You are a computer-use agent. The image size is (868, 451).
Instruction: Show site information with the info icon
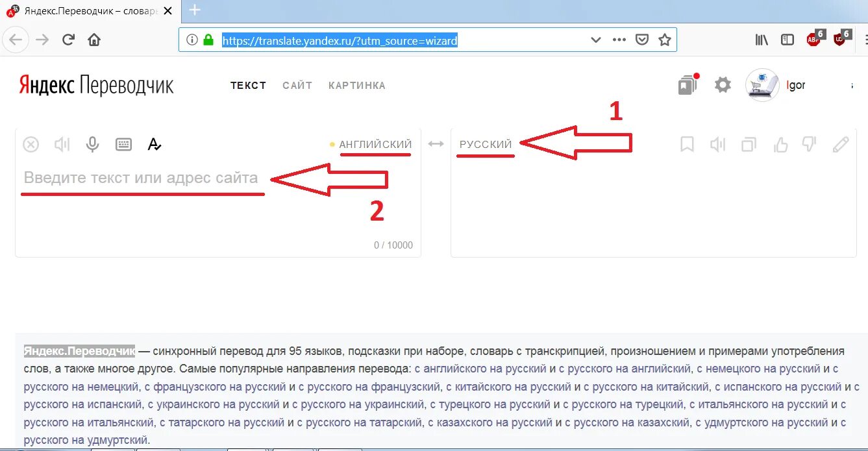[192, 40]
